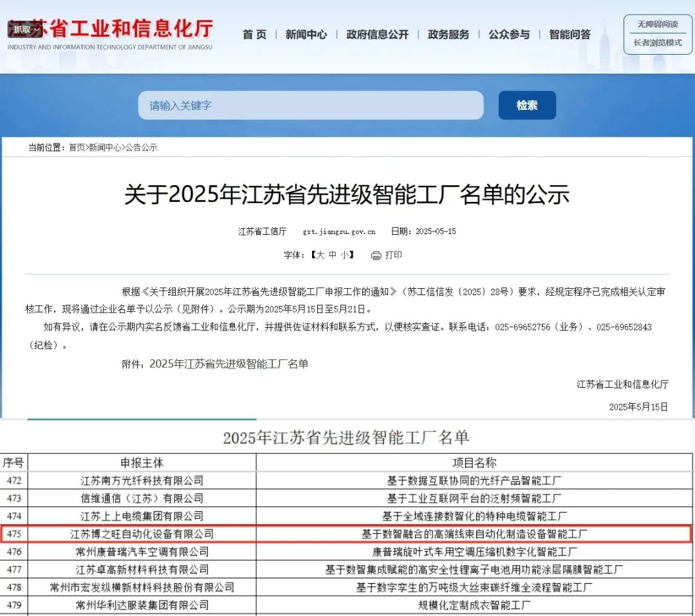Click project 基于数字孪生的万吨级大丝束碳纤维全流程智能工厂
The height and width of the screenshot is (616, 695).
(474, 587)
